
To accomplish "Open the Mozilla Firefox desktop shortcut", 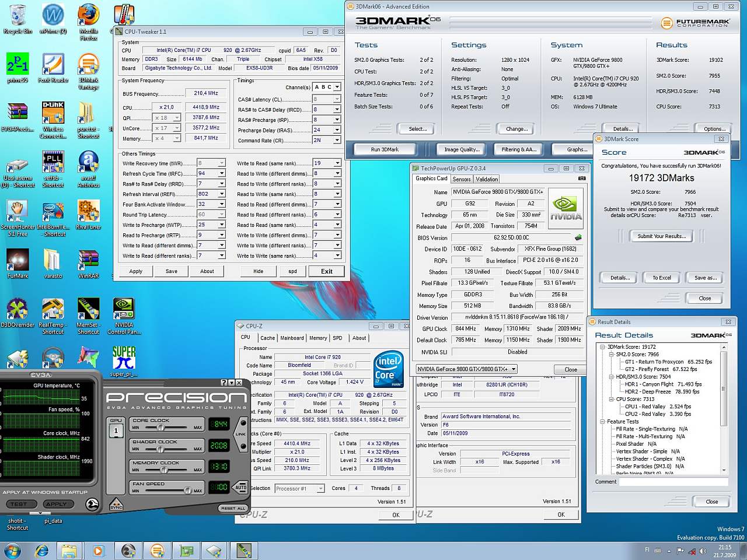I will [x=89, y=22].
